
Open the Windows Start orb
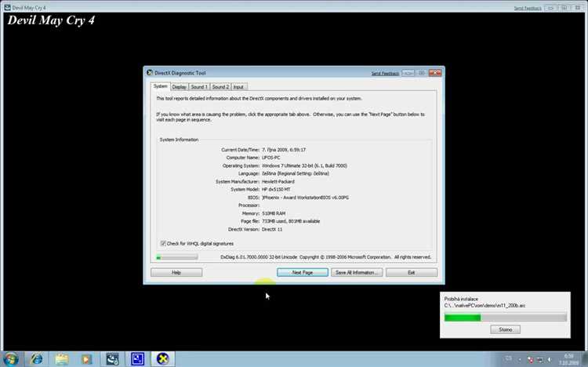pyautogui.click(x=11, y=358)
